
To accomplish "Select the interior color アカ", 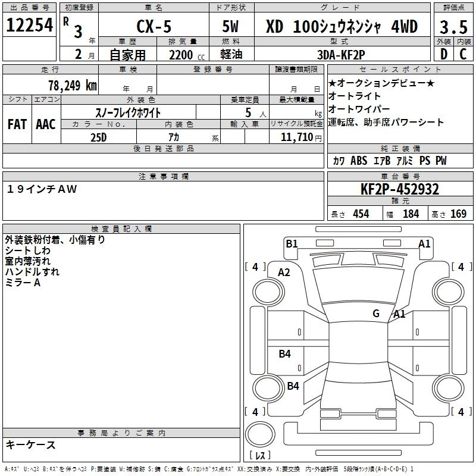I will point(174,137).
